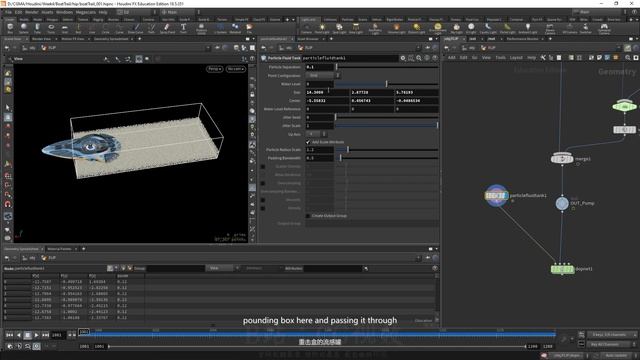
Task: Jump to first frame button
Action: pos(9,335)
